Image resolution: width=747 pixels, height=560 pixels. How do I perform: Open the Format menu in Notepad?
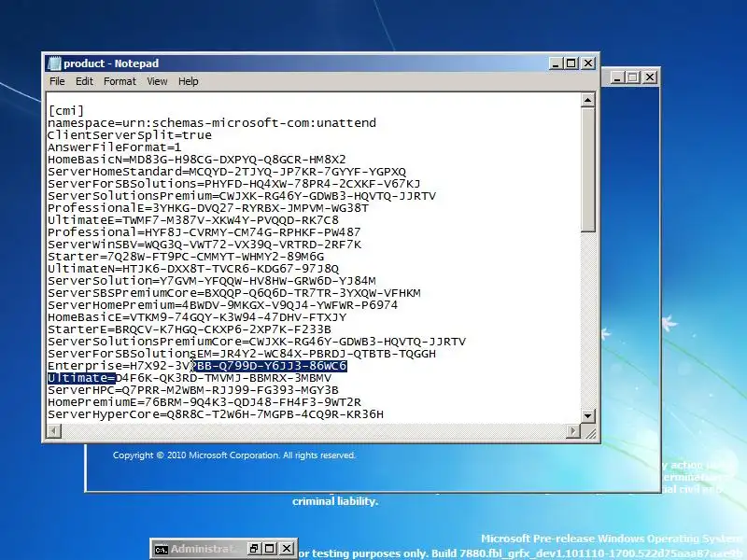(x=120, y=81)
